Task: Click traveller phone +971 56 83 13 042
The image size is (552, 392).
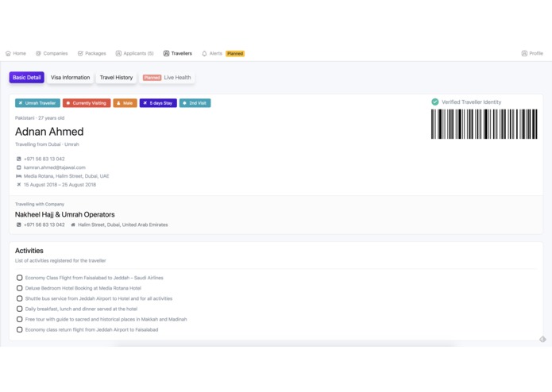Action: coord(44,159)
